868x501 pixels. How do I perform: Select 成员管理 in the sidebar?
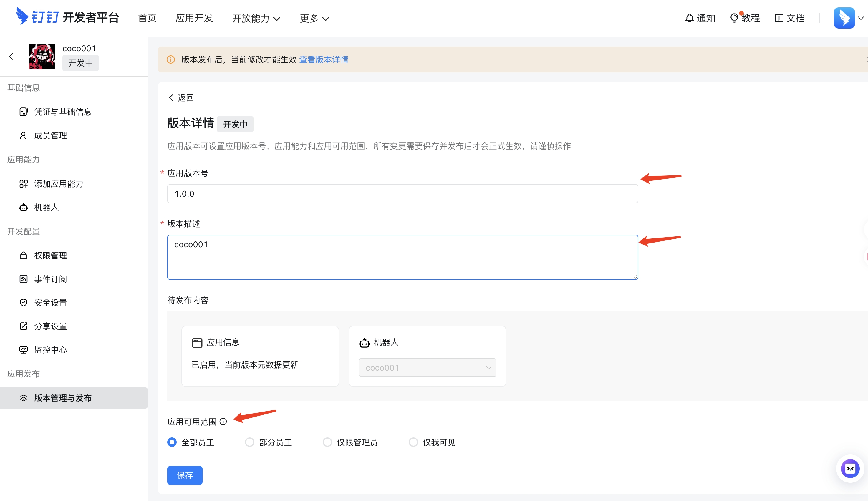tap(51, 135)
